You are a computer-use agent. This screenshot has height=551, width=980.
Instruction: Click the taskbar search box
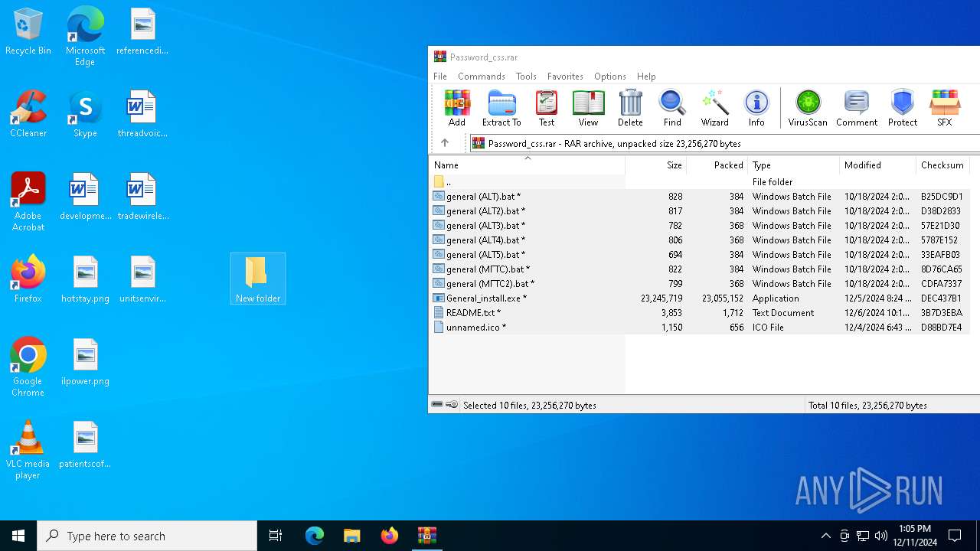pyautogui.click(x=147, y=536)
